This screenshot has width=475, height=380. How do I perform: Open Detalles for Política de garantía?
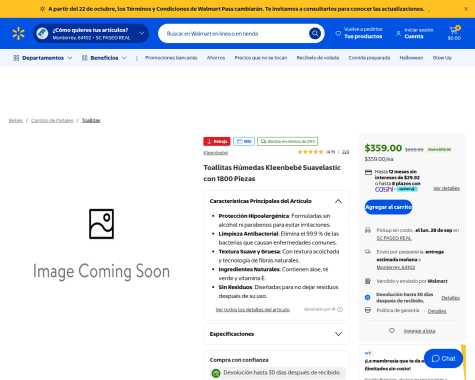[437, 311]
